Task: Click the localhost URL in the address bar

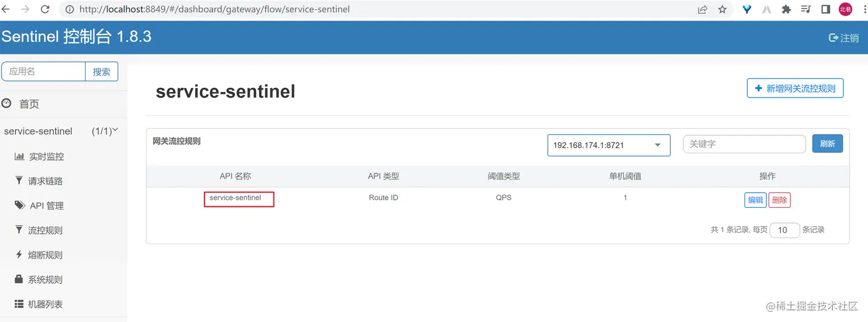Action: 215,9
